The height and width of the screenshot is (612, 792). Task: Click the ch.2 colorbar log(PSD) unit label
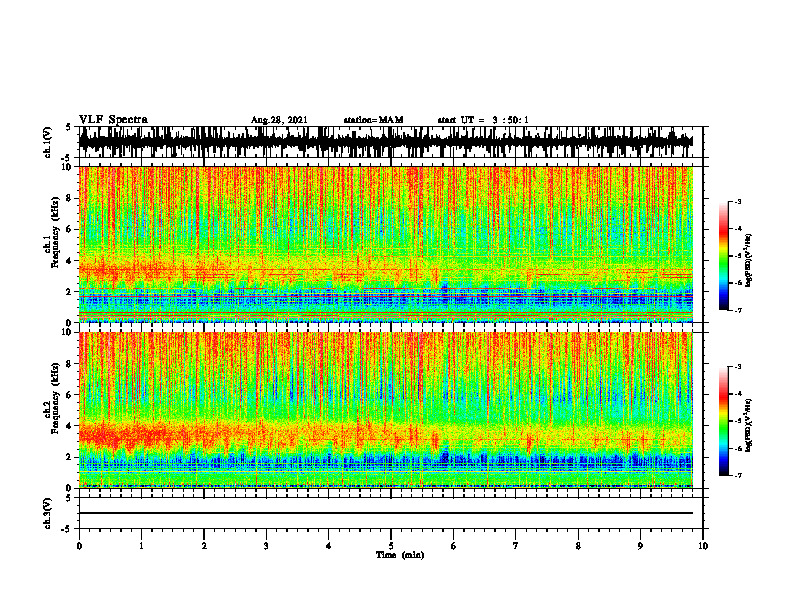click(x=749, y=424)
